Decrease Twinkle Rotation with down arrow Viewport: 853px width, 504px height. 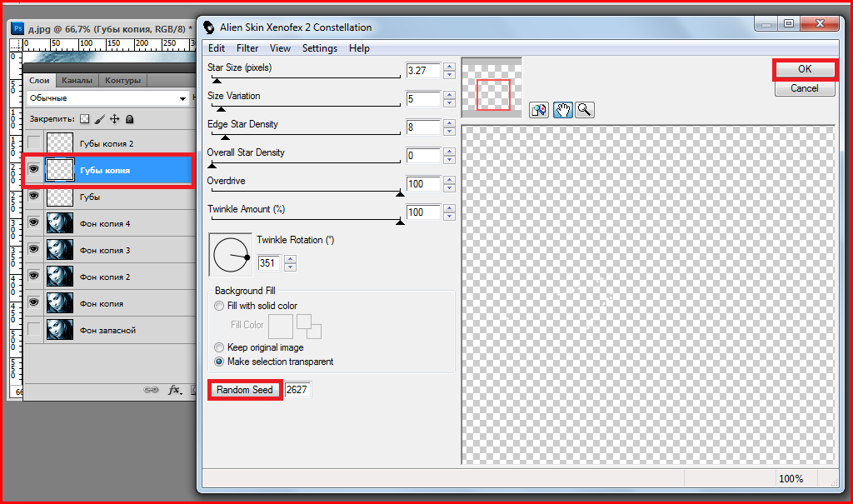[291, 267]
